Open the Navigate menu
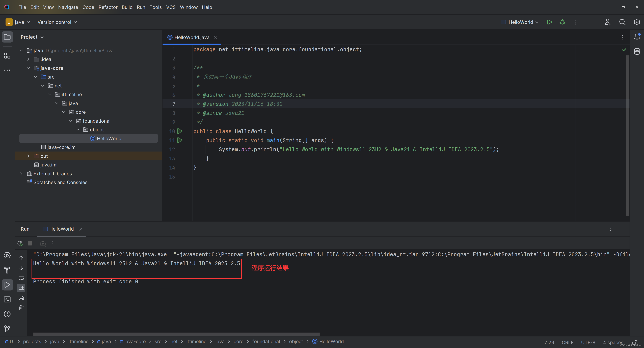The height and width of the screenshot is (348, 644). (68, 7)
